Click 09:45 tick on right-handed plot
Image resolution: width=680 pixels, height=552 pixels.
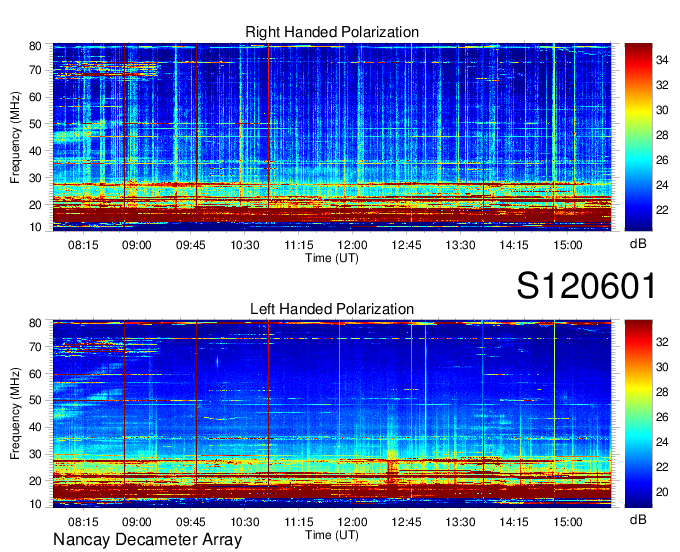190,245
